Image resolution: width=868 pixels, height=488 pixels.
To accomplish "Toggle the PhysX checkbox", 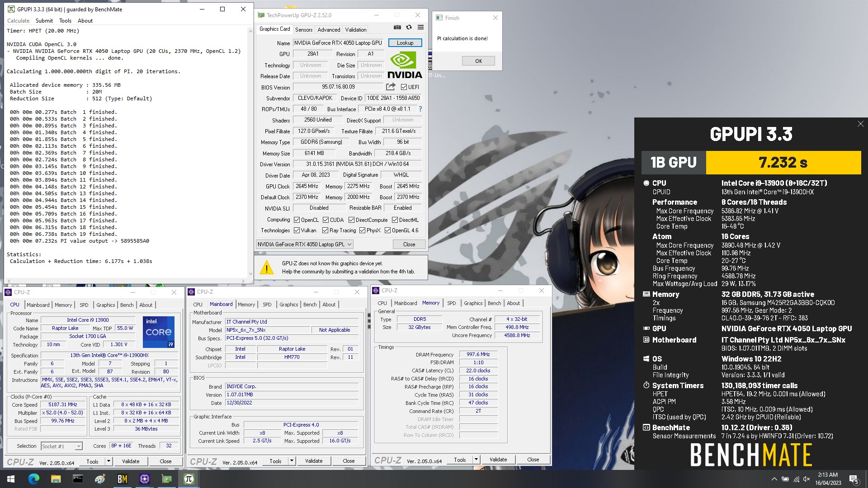I will (x=362, y=230).
